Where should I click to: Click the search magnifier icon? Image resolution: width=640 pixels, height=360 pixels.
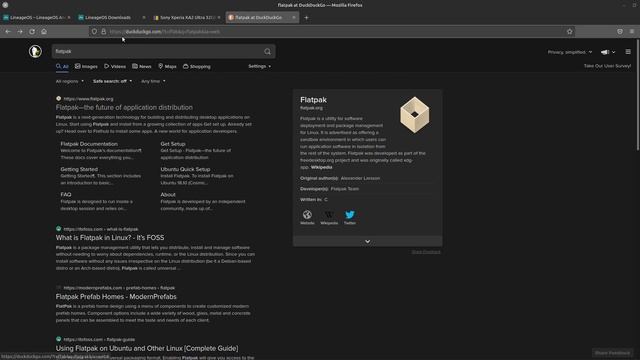pyautogui.click(x=267, y=51)
